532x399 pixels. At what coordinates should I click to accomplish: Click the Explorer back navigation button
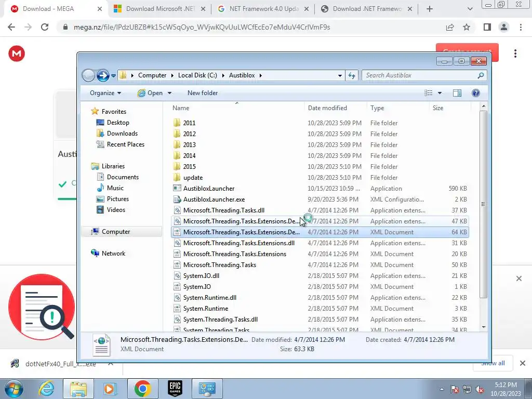click(88, 75)
